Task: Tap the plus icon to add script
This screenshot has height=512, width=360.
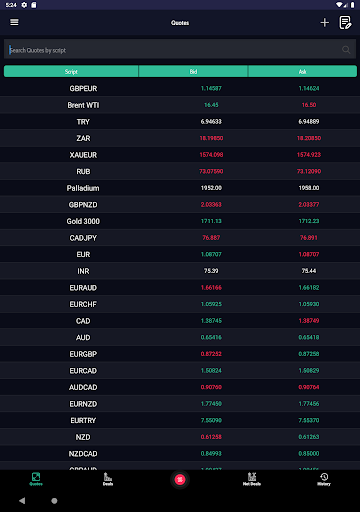Action: coord(324,23)
